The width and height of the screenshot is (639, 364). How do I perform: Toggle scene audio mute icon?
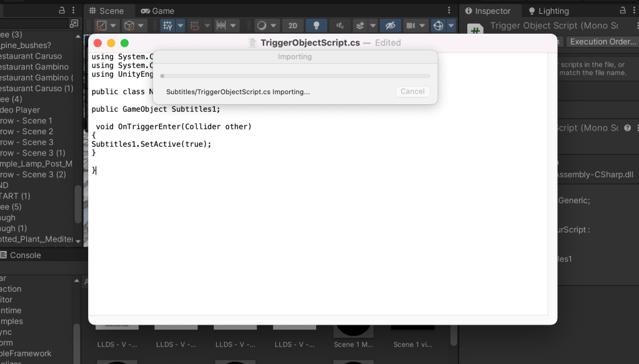click(340, 26)
